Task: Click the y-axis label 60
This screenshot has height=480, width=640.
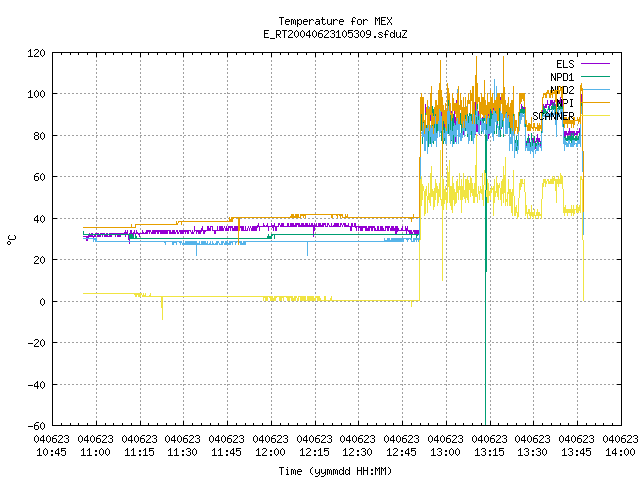Action: (39, 177)
